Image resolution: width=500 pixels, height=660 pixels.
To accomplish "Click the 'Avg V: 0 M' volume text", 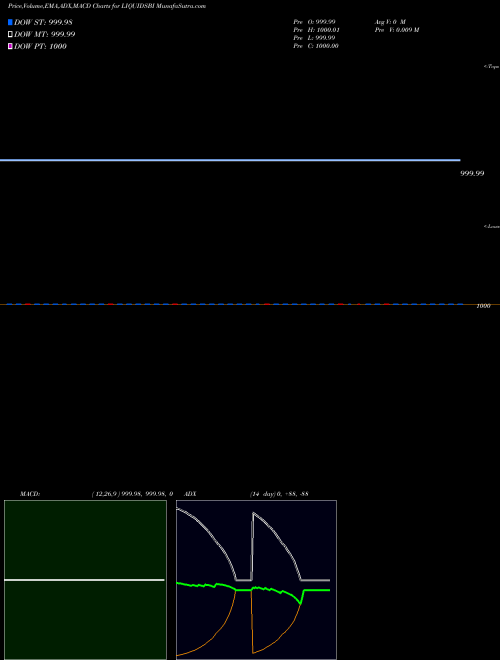I will (x=390, y=21).
